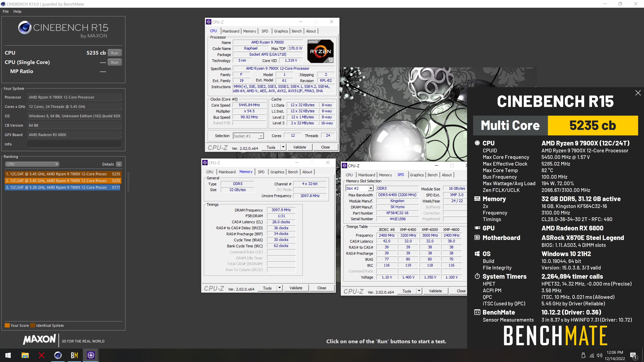This screenshot has height=362, width=644.
Task: Click the BenchMate version icon
Action: (477, 312)
